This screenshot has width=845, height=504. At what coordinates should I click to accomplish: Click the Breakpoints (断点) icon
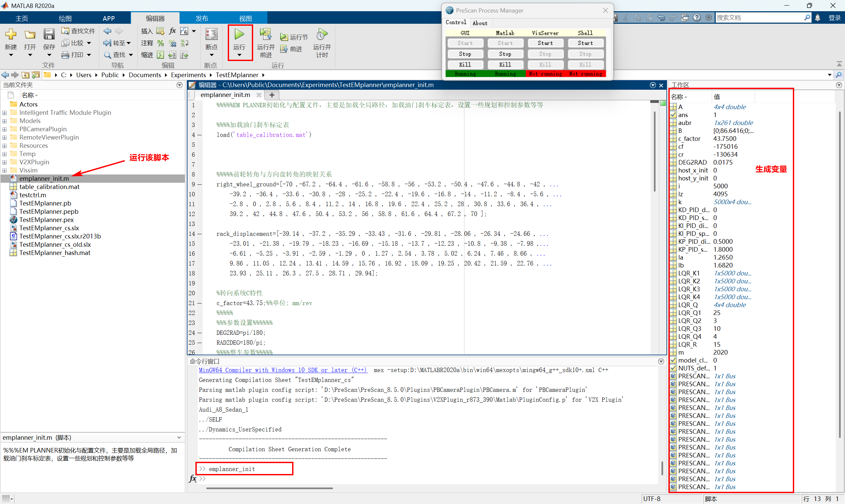coord(211,35)
